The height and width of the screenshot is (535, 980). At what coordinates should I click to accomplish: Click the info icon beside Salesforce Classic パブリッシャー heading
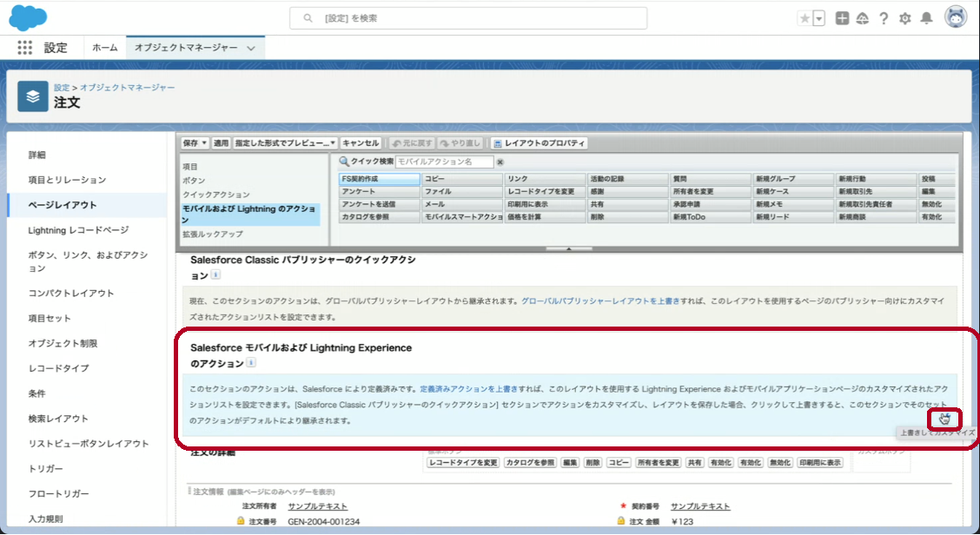(215, 275)
